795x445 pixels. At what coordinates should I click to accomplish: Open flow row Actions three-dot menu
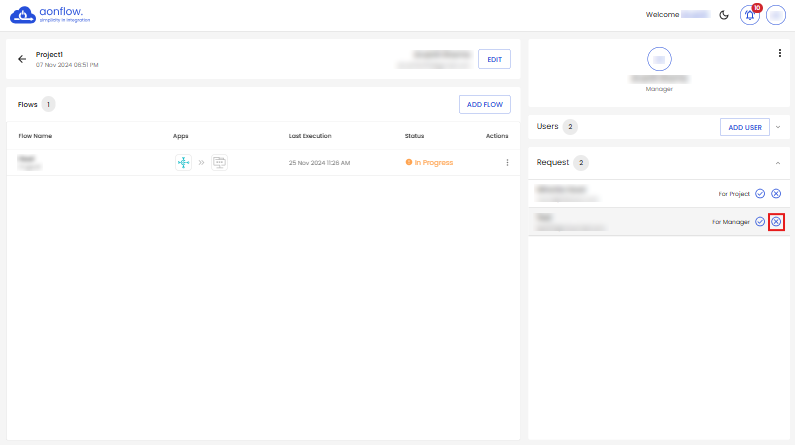click(507, 163)
